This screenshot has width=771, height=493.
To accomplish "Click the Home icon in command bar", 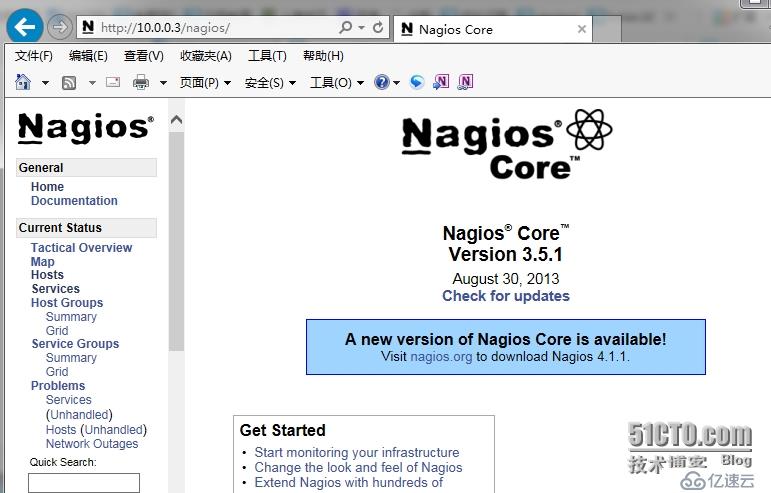I will (x=24, y=82).
